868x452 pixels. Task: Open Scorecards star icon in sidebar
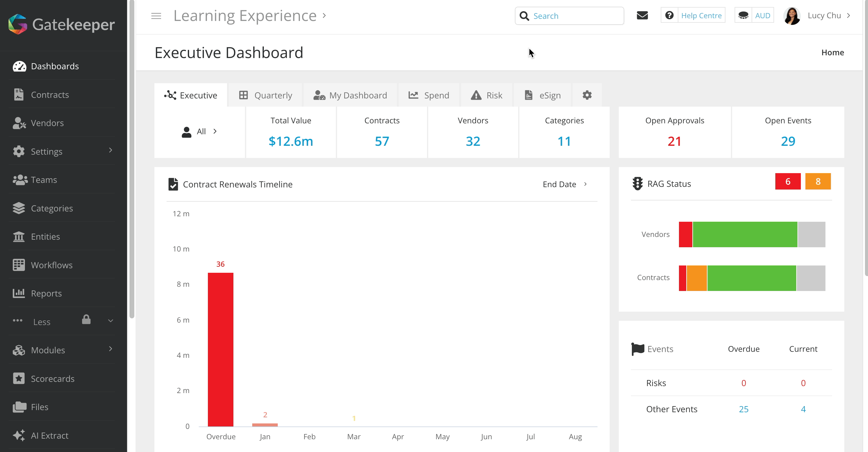coord(19,378)
